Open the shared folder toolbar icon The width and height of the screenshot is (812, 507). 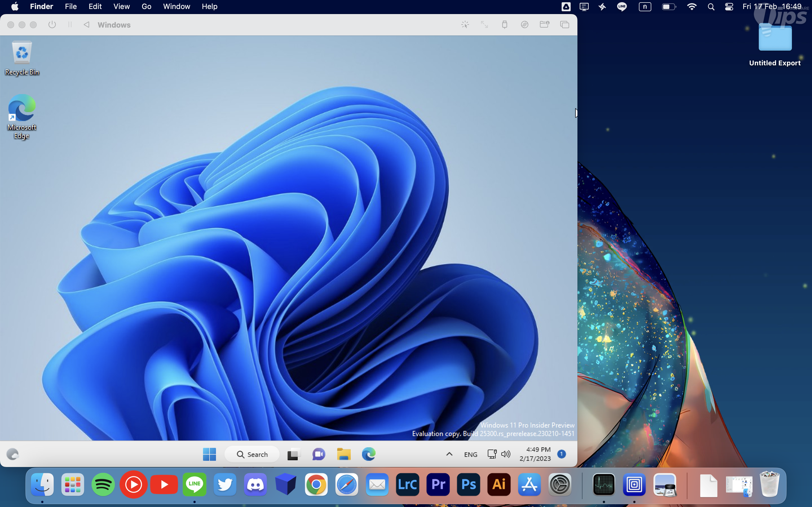[x=544, y=25]
